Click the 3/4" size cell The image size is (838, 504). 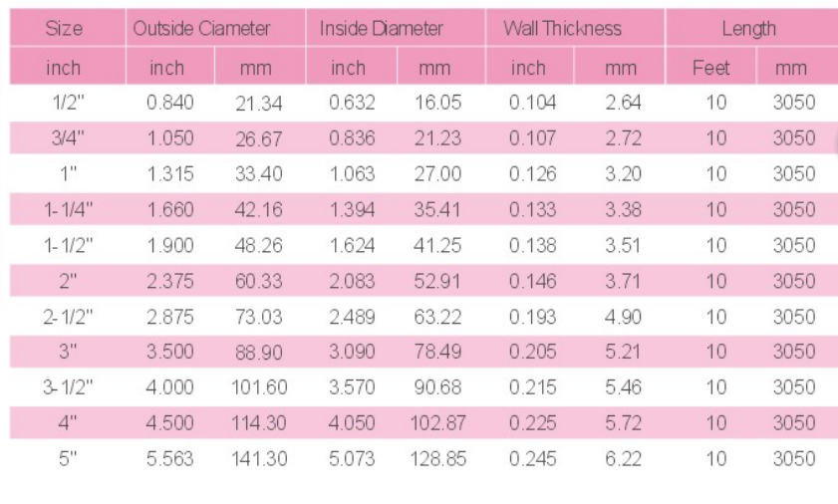coord(64,138)
